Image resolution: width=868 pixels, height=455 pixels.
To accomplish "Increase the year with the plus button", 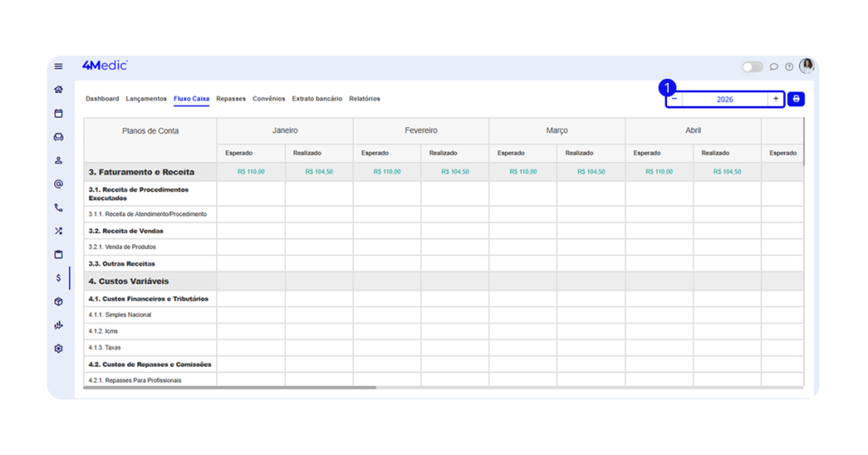I will point(776,99).
